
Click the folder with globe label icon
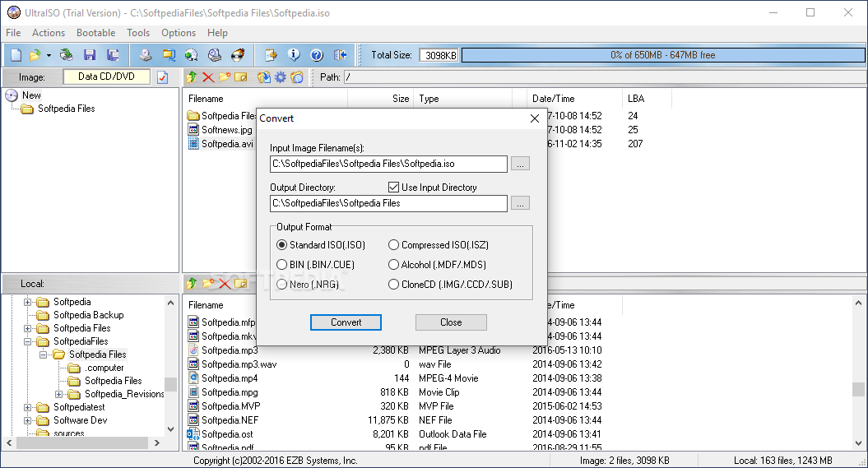pyautogui.click(x=297, y=76)
